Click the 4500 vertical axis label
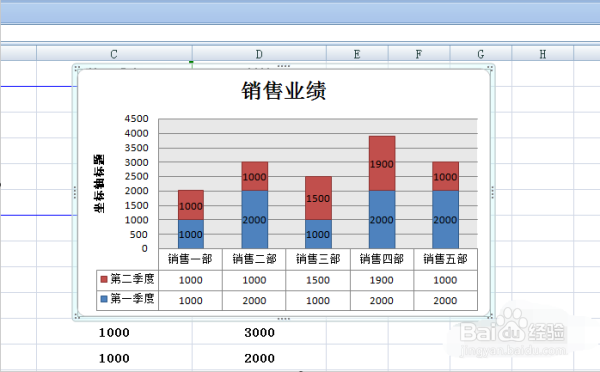The image size is (600, 372). (136, 119)
